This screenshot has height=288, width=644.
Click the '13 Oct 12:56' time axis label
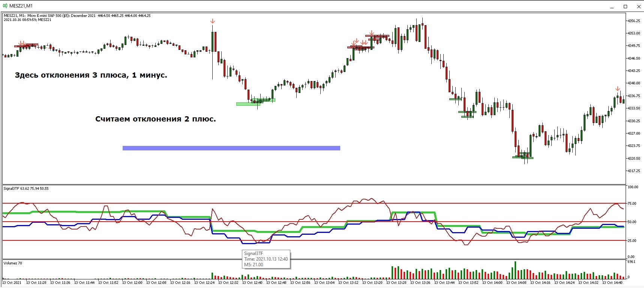tap(300, 283)
